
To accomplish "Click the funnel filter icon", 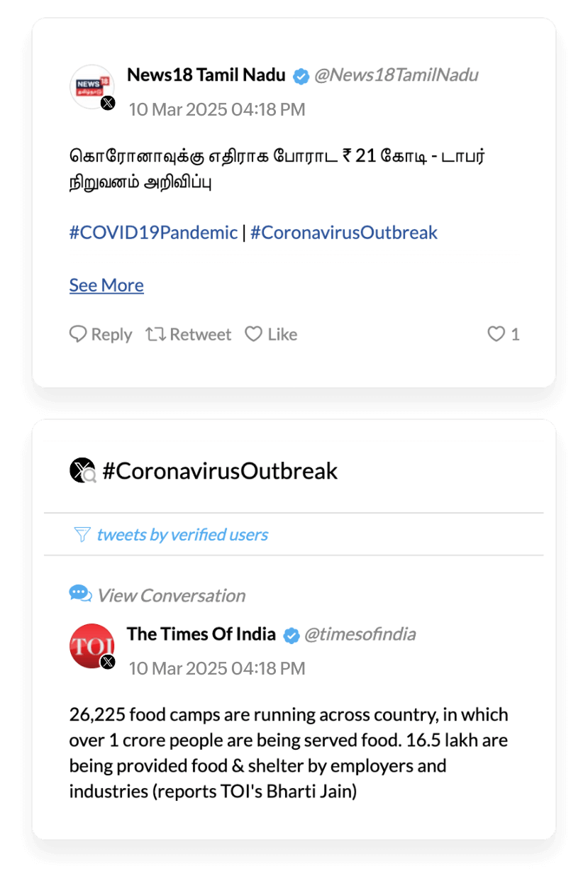I will coord(82,534).
